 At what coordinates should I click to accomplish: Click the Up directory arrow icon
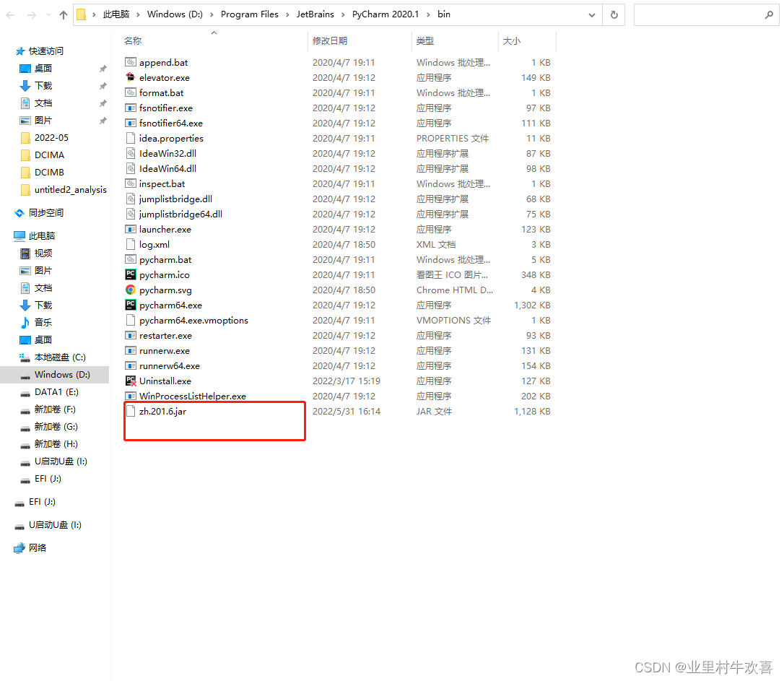[64, 15]
